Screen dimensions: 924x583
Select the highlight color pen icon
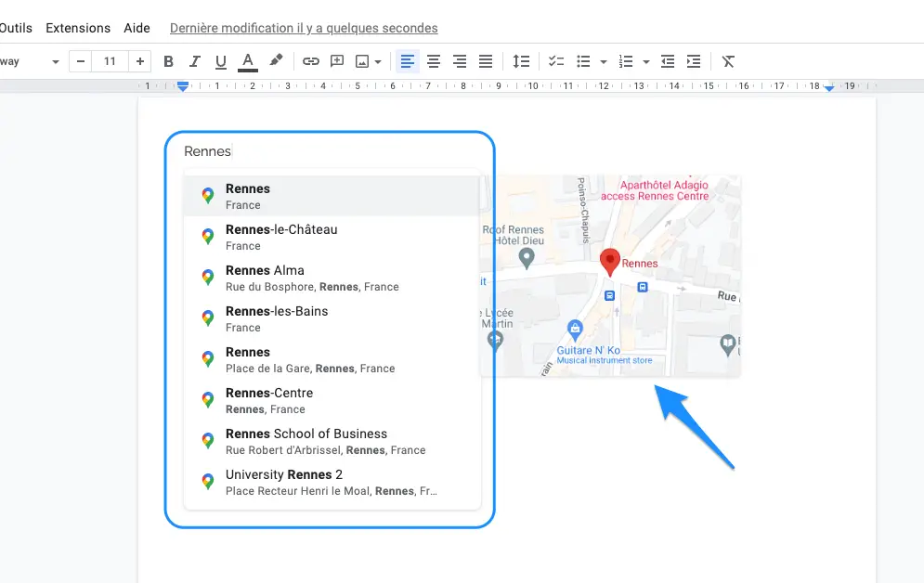[276, 60]
